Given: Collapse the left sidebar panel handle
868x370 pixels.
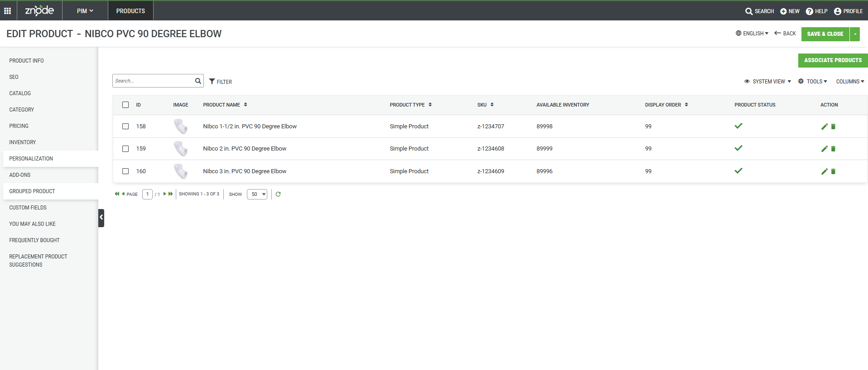Looking at the screenshot, I should [x=101, y=218].
